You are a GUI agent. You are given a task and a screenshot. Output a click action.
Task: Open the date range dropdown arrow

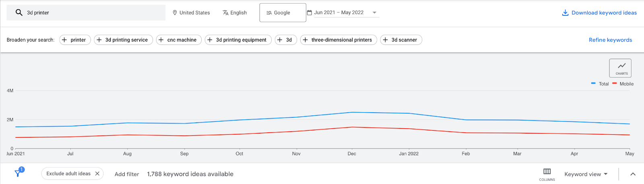(x=374, y=13)
